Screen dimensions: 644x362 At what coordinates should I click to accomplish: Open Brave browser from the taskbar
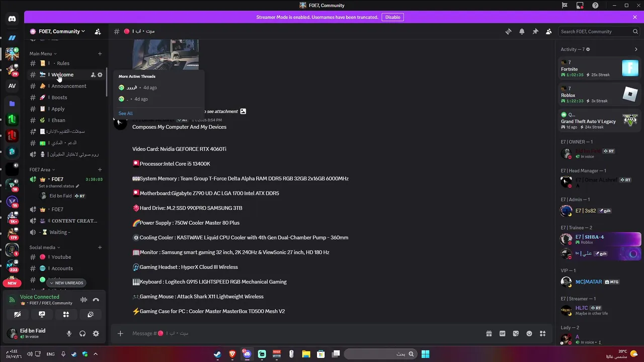232,354
